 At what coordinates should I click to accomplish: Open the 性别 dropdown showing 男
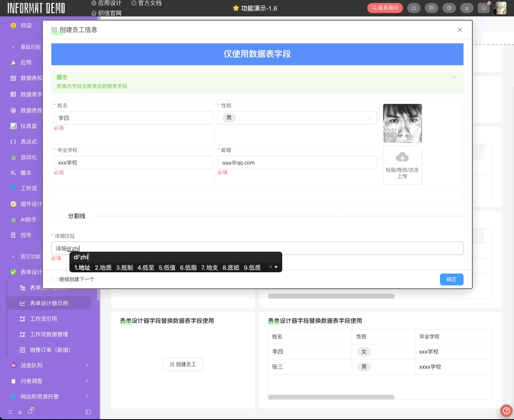click(297, 118)
